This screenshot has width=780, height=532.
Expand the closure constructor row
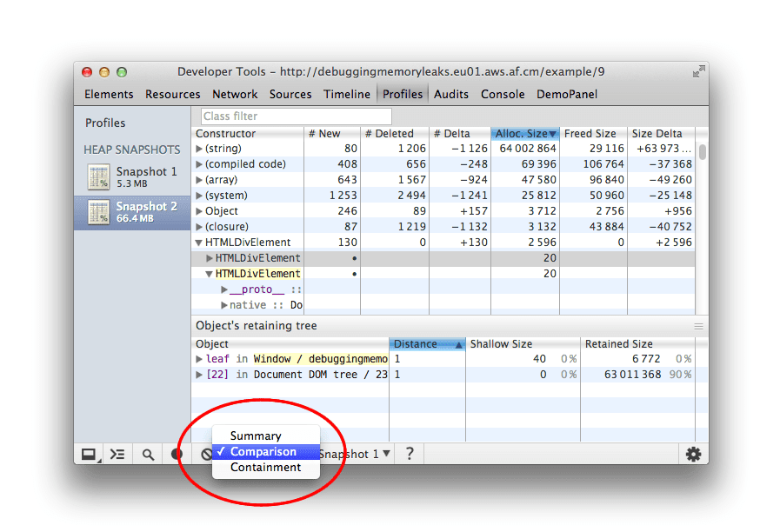(201, 226)
